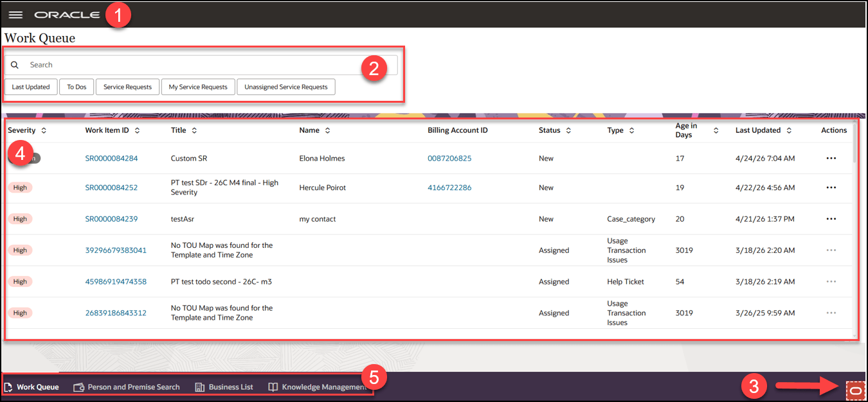Open work item SR0000084284 link

tap(111, 158)
